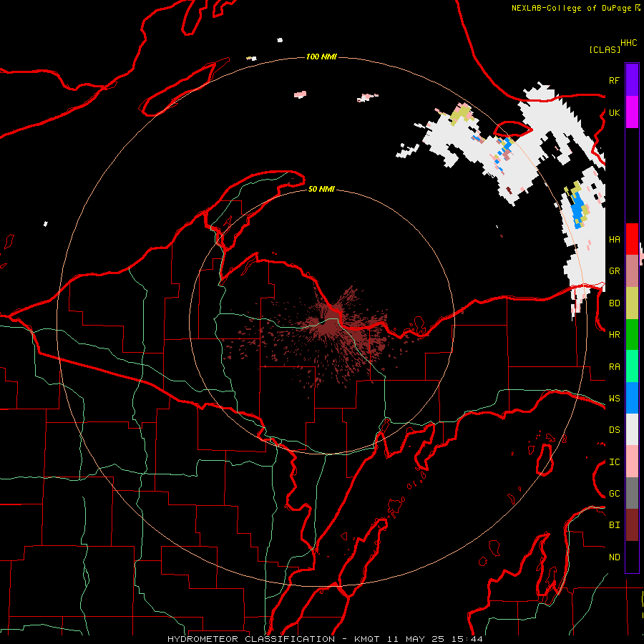Click the HA red legend swatch
Viewport: 644px width, 644px height.
pyautogui.click(x=632, y=239)
